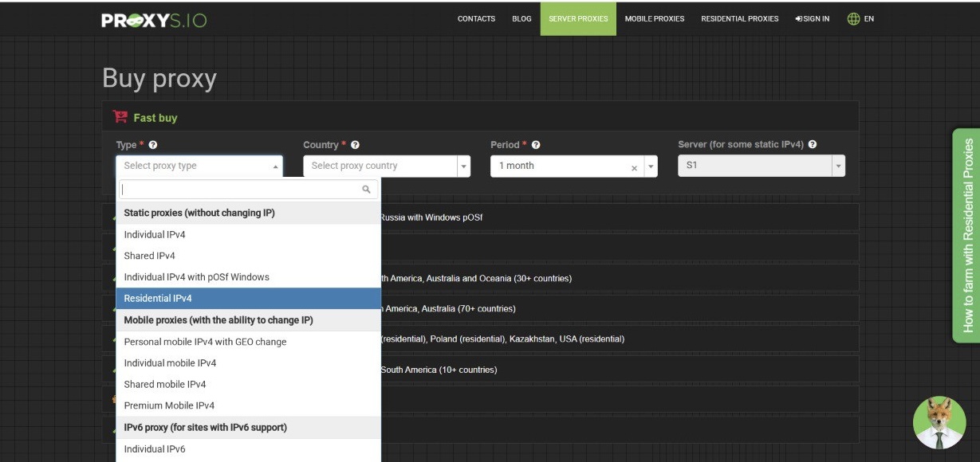Select Individual mobile IPv4
Viewport: 980px width, 462px height.
[x=248, y=363]
